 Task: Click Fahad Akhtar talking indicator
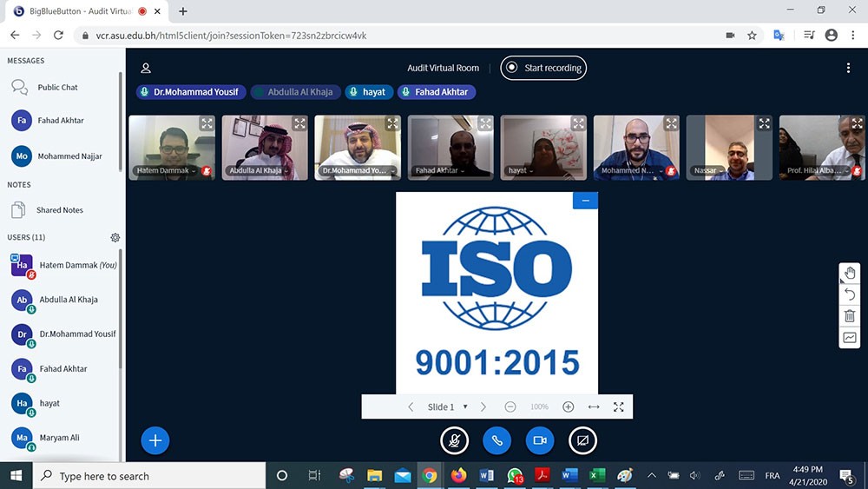point(437,92)
